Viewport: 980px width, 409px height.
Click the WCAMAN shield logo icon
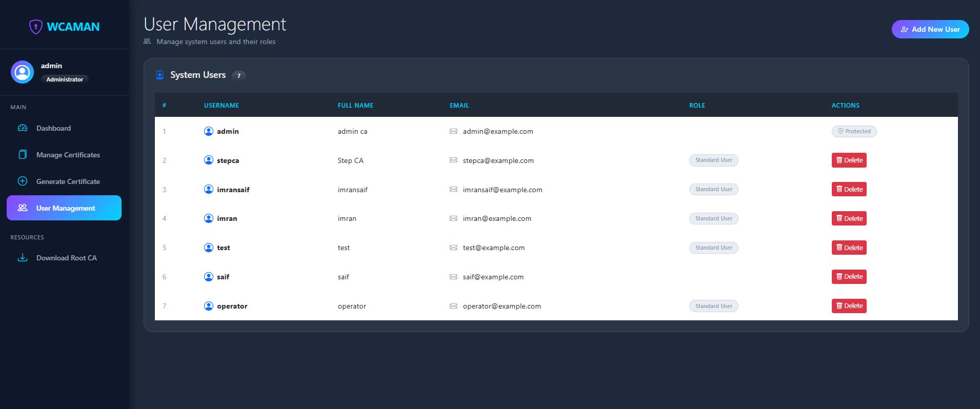35,27
